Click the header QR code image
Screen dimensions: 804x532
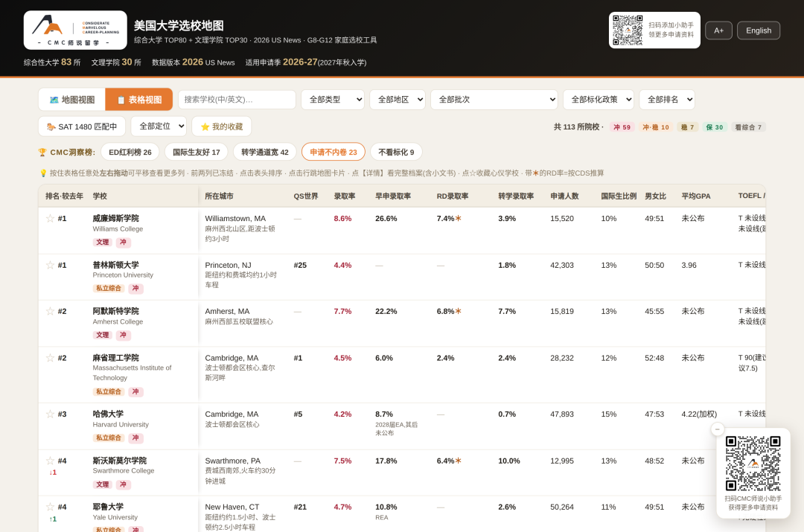pos(628,31)
